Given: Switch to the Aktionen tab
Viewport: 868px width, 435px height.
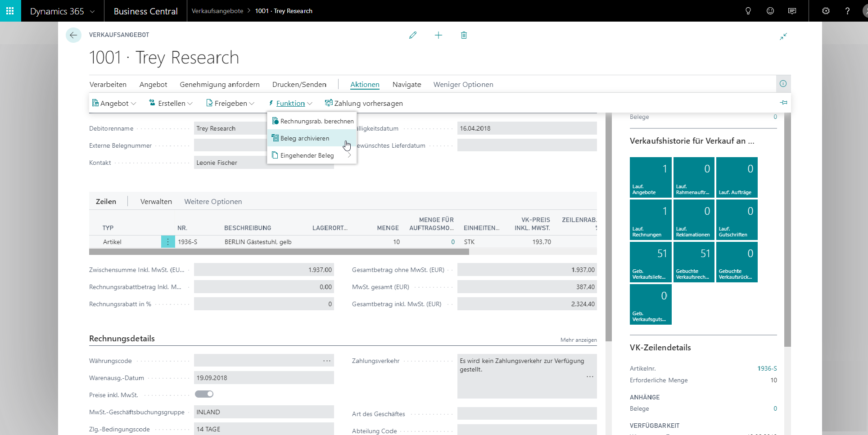Looking at the screenshot, I should (365, 84).
